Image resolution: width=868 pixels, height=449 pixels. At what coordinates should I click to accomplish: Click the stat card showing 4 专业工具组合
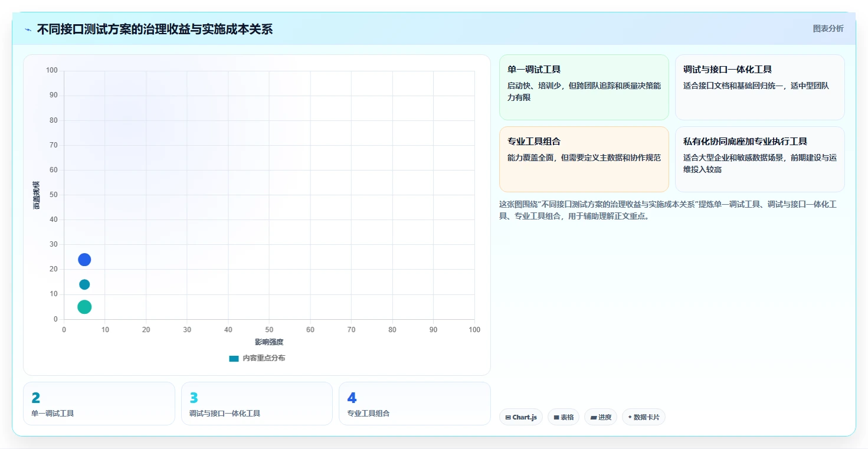click(415, 404)
